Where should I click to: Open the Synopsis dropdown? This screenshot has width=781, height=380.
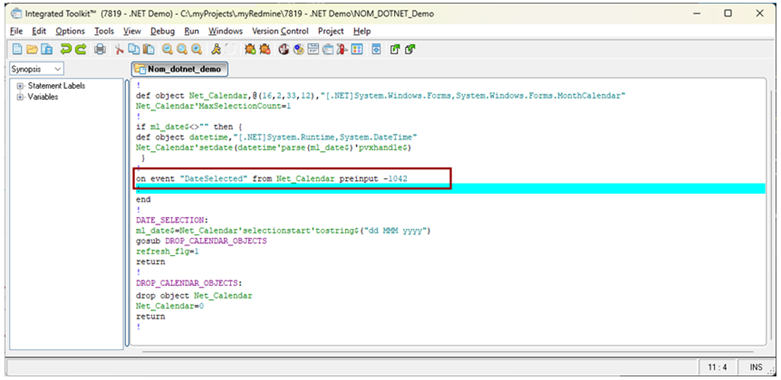tap(37, 69)
